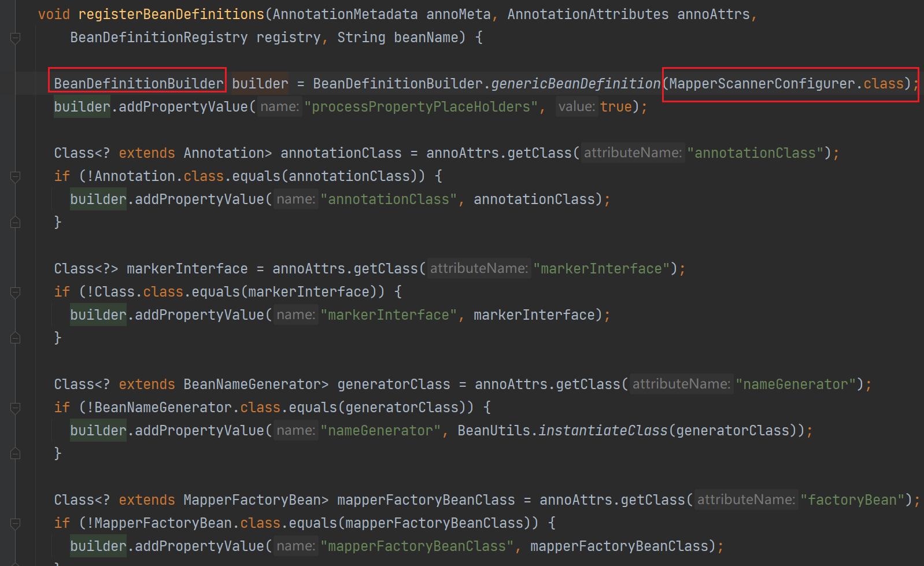Image resolution: width=924 pixels, height=566 pixels.
Task: Click fold end marker after annotationClass block
Action: tap(16, 222)
